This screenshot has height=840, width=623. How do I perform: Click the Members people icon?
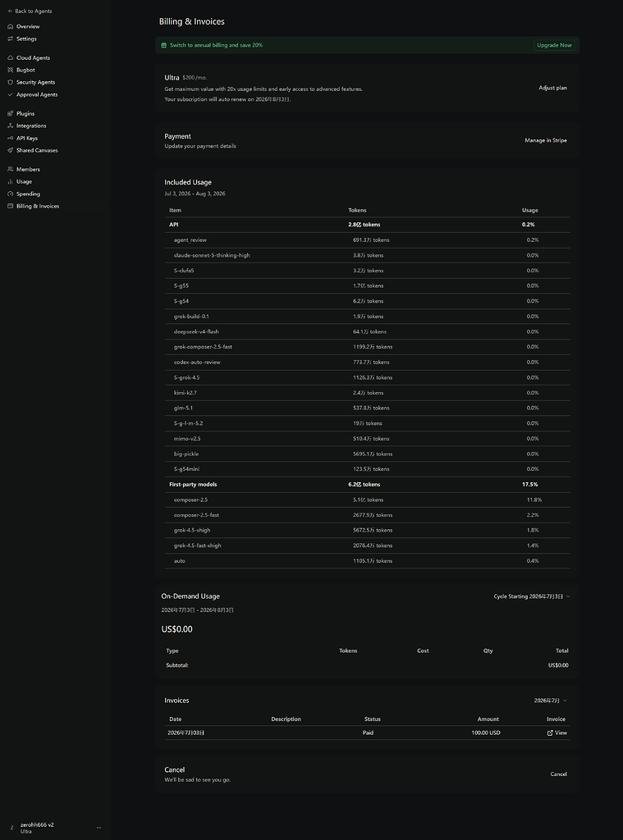[x=10, y=169]
